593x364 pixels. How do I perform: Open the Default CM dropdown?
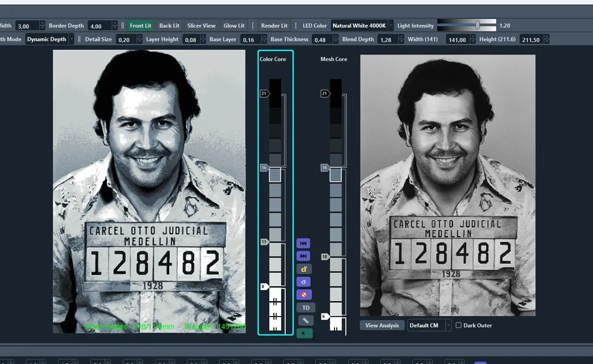click(x=429, y=325)
